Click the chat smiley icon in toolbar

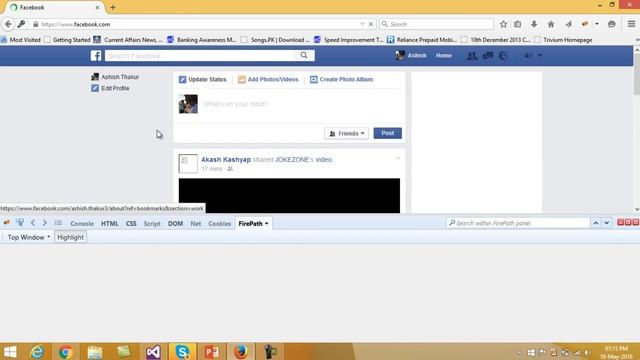pos(611,24)
